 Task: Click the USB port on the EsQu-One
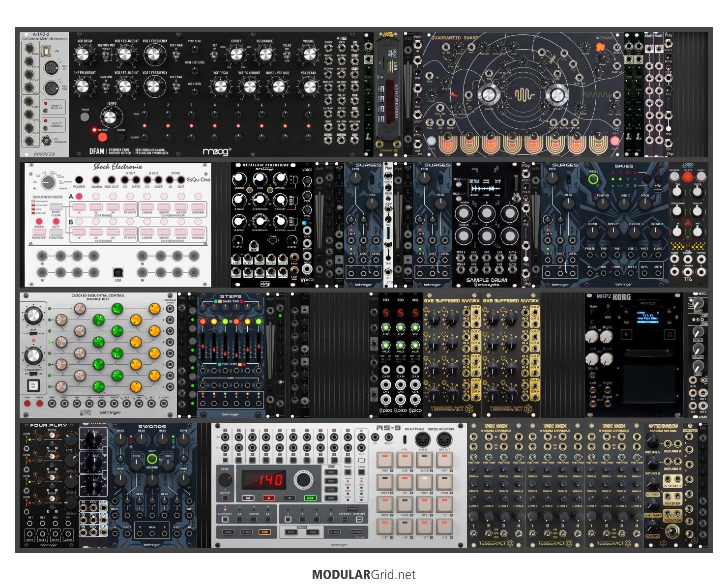[x=118, y=271]
